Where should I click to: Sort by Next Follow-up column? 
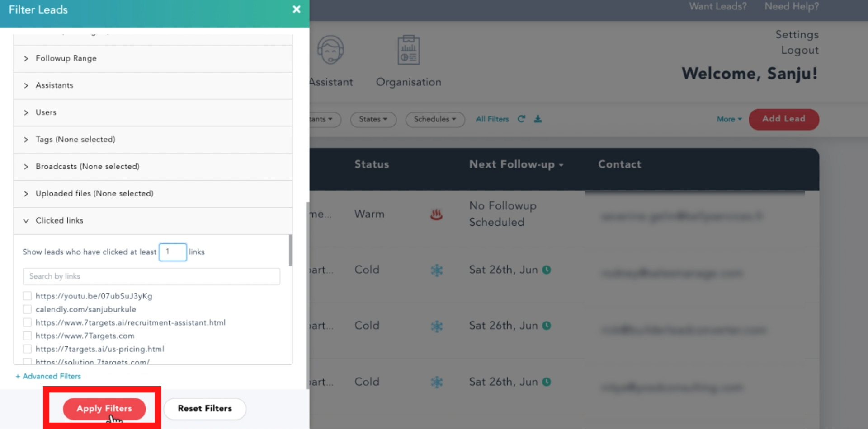pos(516,164)
